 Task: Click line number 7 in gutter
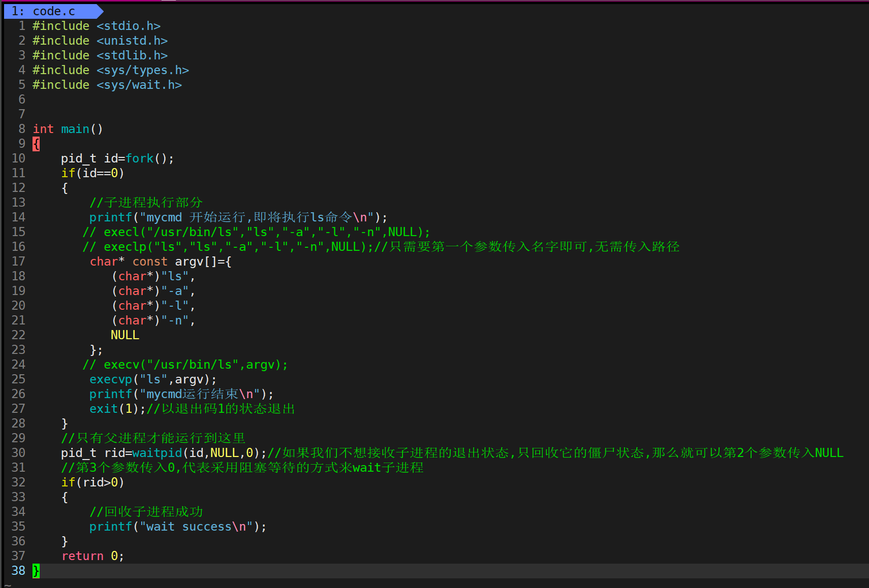click(x=22, y=114)
